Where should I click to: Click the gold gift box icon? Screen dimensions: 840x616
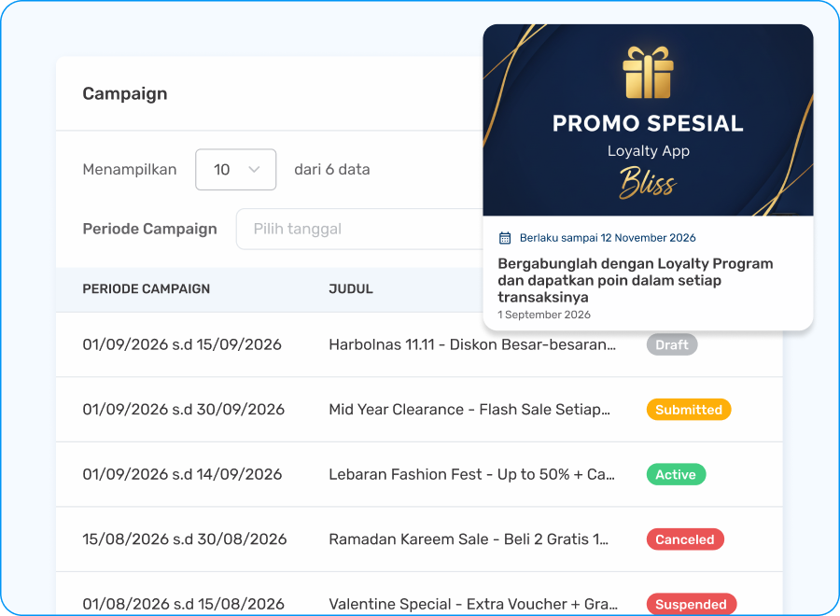coord(648,72)
